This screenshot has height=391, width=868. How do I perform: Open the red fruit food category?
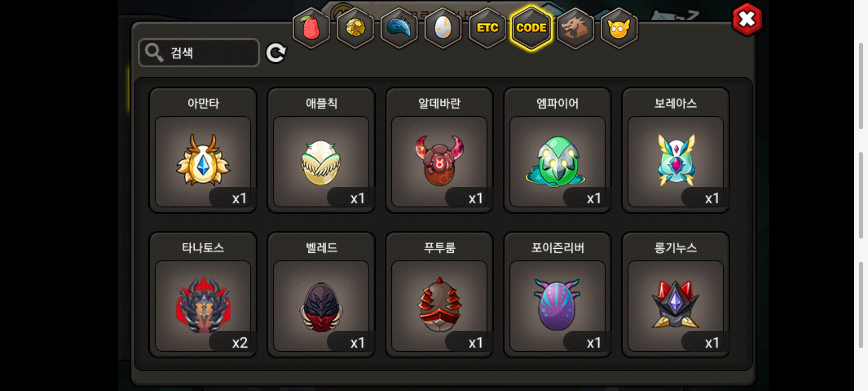(x=311, y=28)
